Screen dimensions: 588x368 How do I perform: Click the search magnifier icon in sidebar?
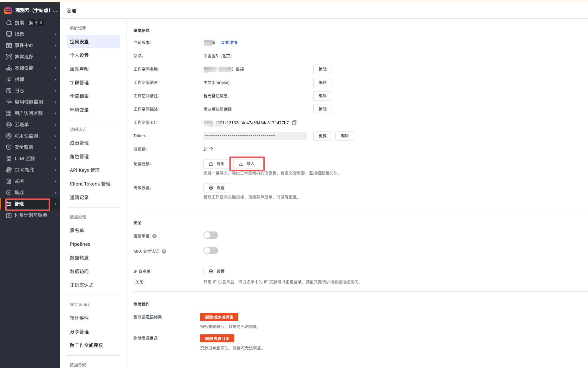tap(9, 23)
